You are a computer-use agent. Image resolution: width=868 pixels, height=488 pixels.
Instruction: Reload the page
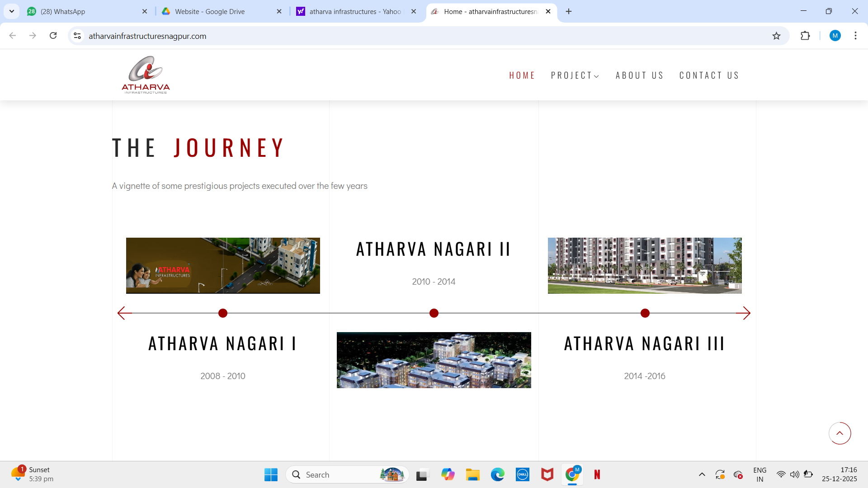53,36
